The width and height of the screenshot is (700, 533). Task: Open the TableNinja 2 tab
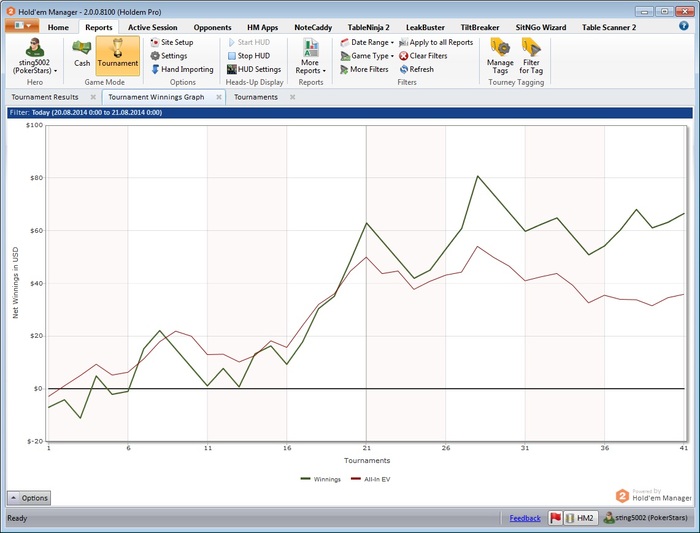368,27
